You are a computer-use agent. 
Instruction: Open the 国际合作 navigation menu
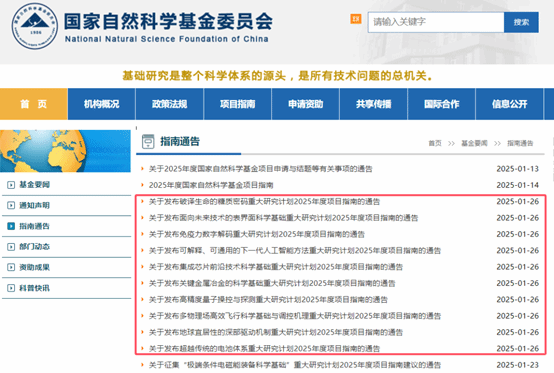442,104
